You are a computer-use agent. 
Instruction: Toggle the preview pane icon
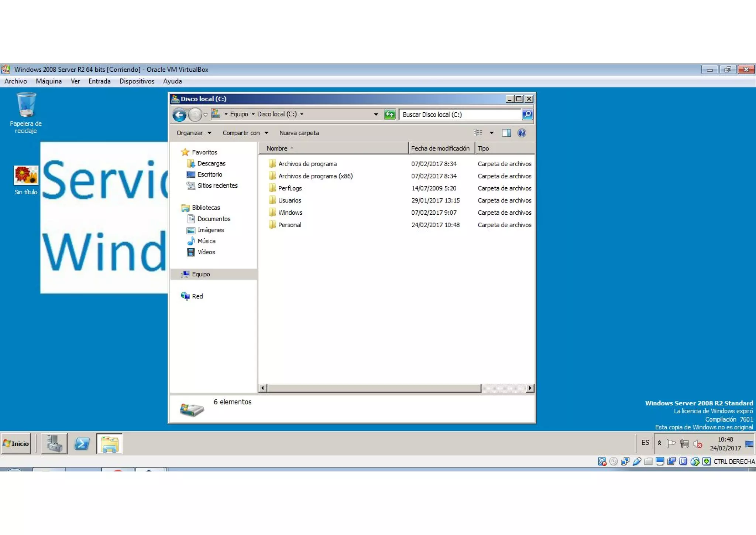pyautogui.click(x=506, y=133)
